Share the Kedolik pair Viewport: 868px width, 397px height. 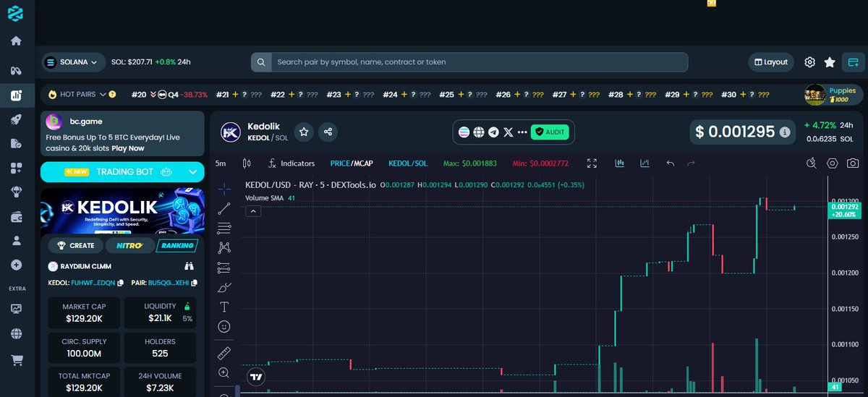(328, 132)
